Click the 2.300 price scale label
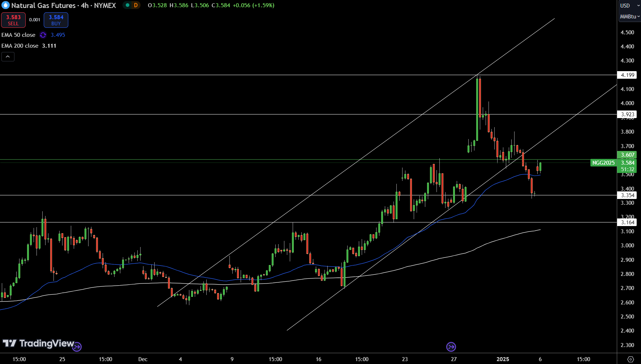Screen dimensions: 641x364 point(627,345)
